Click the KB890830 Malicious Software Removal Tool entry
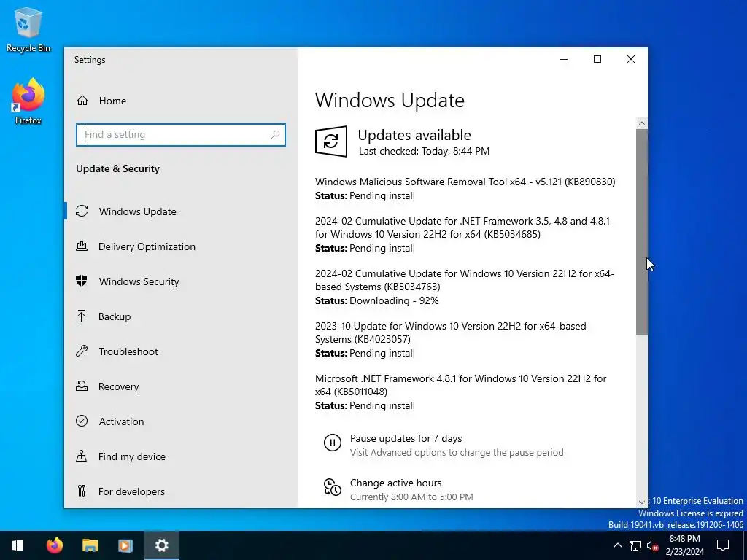This screenshot has height=560, width=747. pyautogui.click(x=465, y=189)
